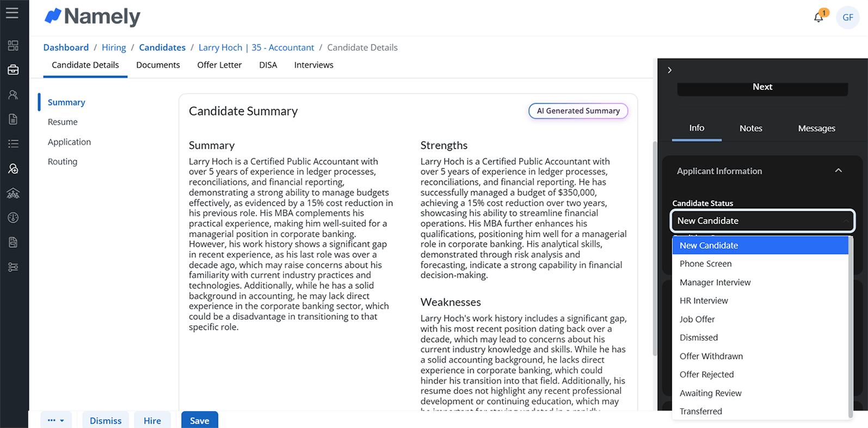The image size is (868, 428).
Task: Collapse the Applicant Information section
Action: tap(838, 171)
